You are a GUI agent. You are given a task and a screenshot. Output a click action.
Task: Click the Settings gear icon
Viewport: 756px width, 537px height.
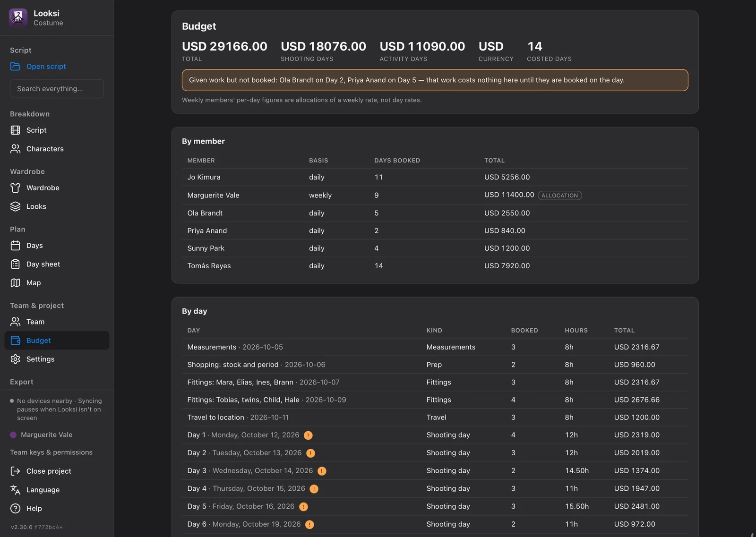pos(16,359)
